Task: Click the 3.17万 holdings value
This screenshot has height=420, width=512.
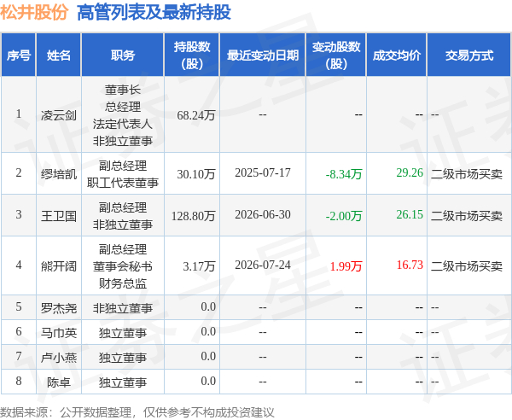Action: tap(199, 266)
